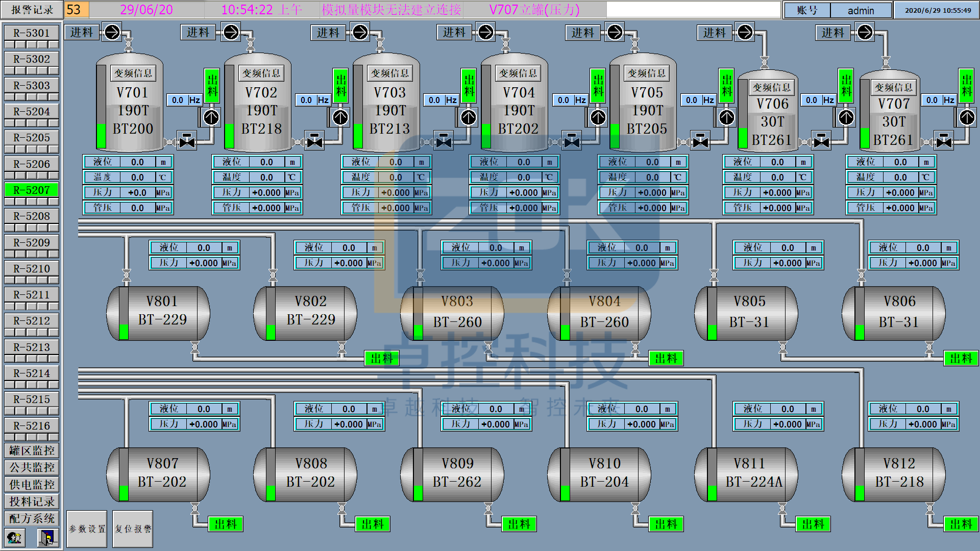Click the system datetime display at top right

(938, 10)
